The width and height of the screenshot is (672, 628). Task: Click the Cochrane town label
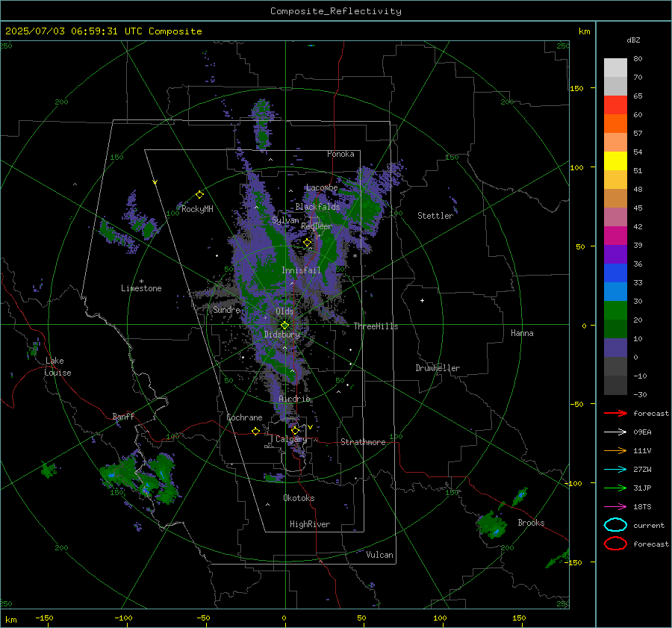[244, 417]
